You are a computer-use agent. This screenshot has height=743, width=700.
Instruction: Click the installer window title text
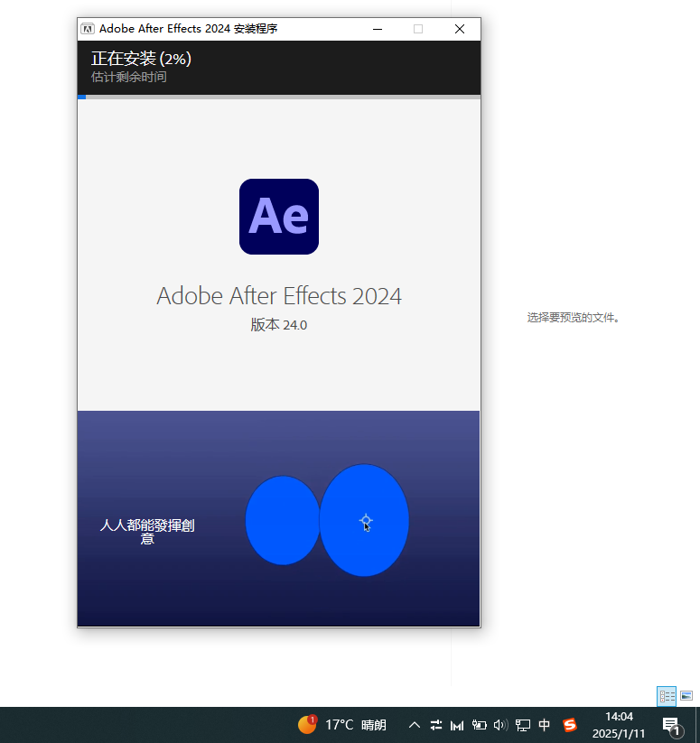(188, 29)
